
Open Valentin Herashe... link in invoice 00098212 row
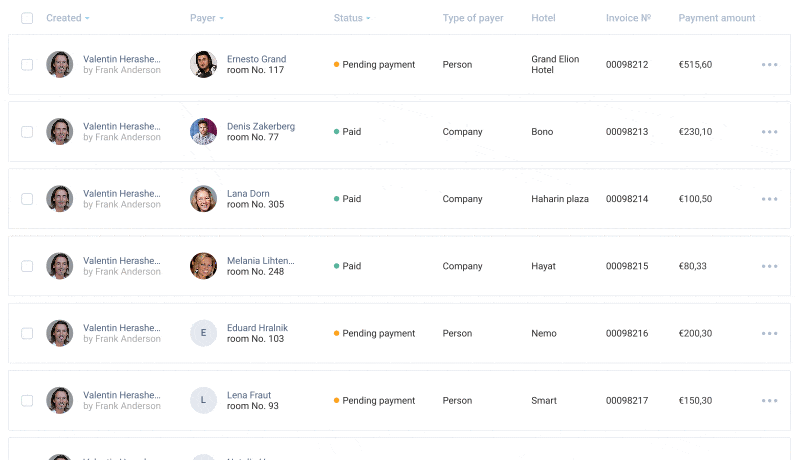pos(122,59)
